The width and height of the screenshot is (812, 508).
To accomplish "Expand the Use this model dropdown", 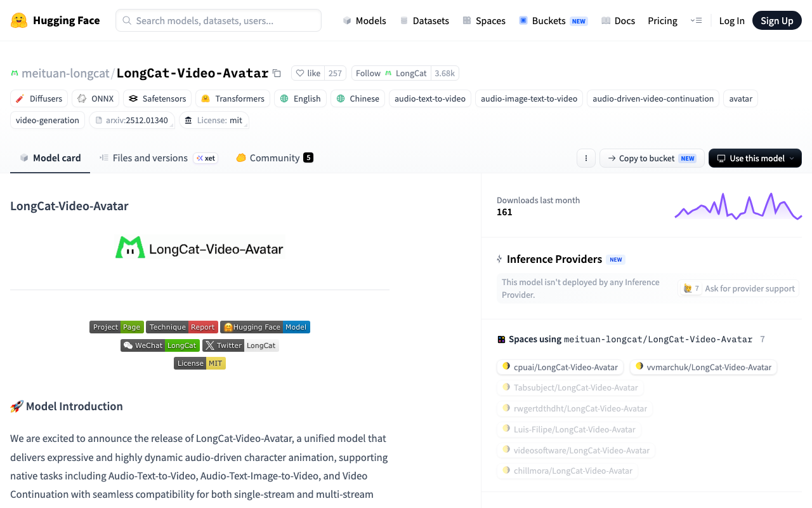I will (x=755, y=158).
